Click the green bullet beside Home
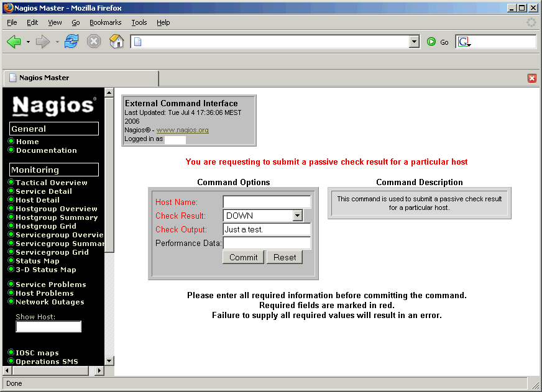Image resolution: width=542 pixels, height=392 pixels. 11,141
